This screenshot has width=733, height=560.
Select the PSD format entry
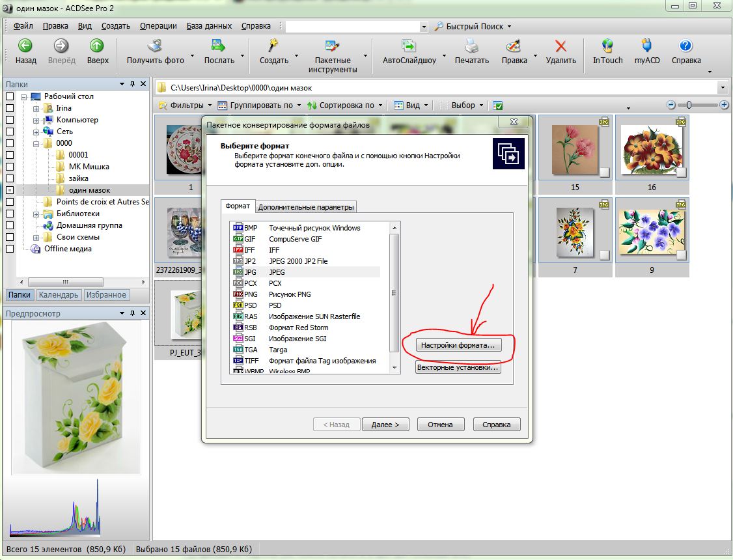click(x=306, y=305)
